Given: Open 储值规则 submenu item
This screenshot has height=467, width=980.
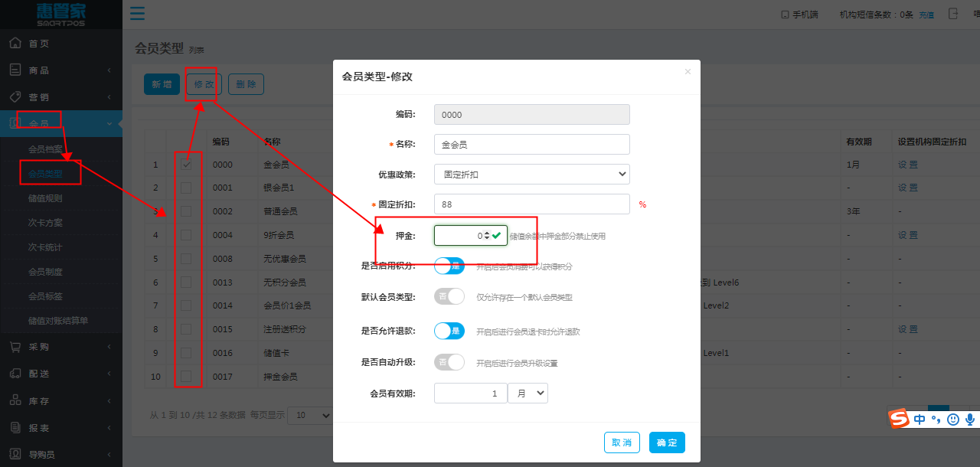Looking at the screenshot, I should point(45,198).
